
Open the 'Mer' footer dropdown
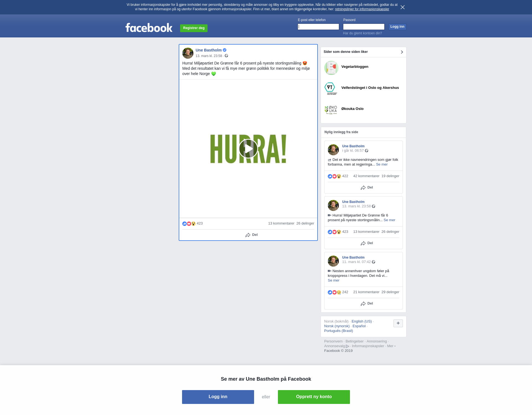click(391, 346)
